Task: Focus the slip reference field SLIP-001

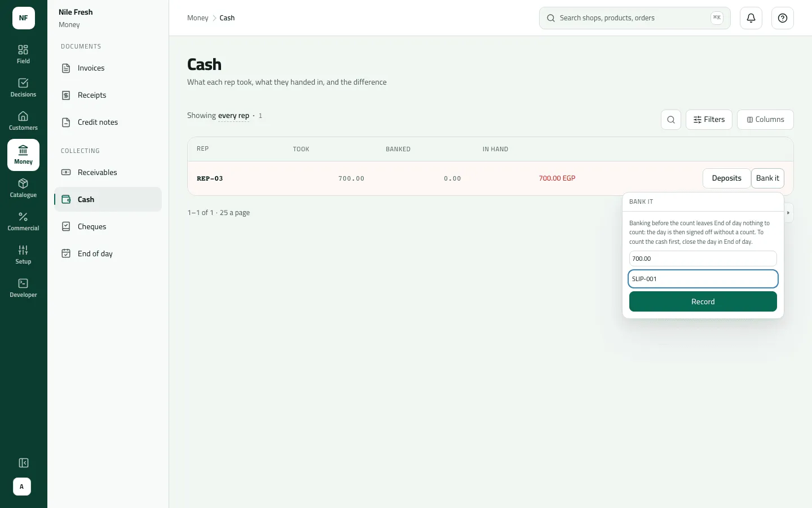Action: pos(703,279)
